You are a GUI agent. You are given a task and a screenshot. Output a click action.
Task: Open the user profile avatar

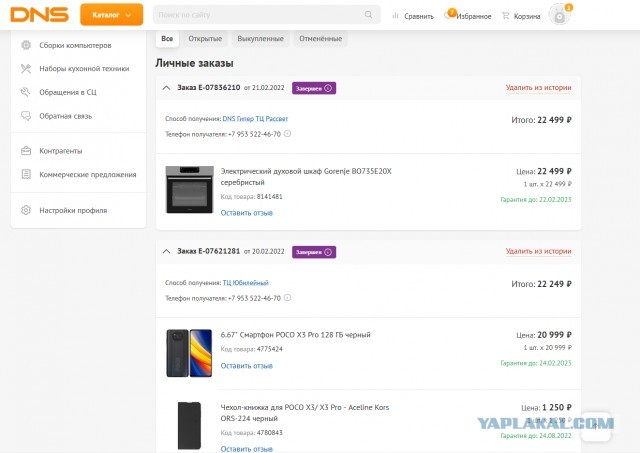tap(560, 15)
